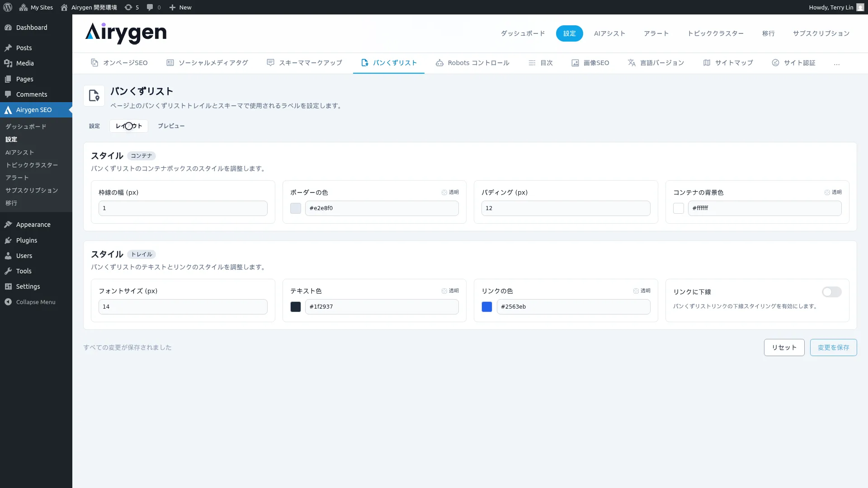Click the Comments icon in sidebar

pos(8,94)
